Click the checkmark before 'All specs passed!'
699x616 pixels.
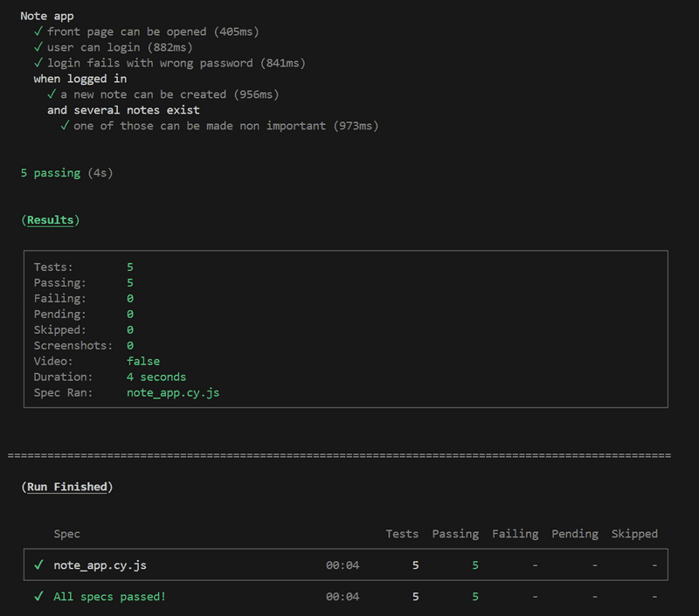click(x=38, y=596)
